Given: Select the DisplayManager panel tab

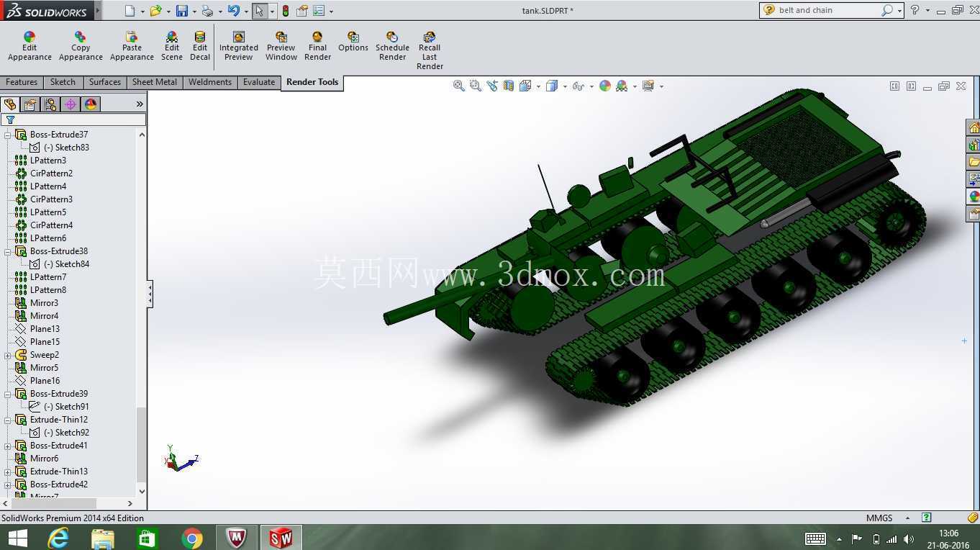Looking at the screenshot, I should [x=91, y=104].
